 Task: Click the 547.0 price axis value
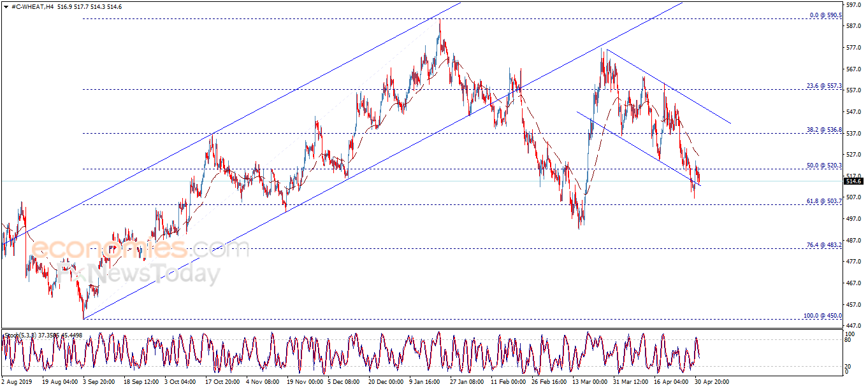pyautogui.click(x=855, y=112)
